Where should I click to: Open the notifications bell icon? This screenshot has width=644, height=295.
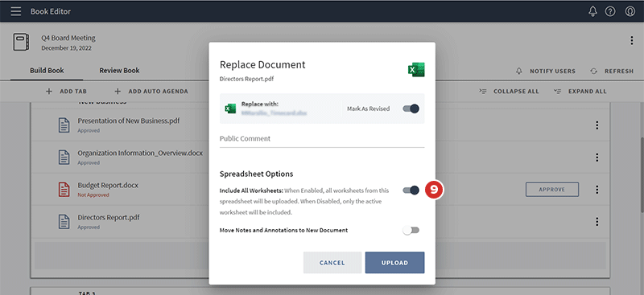click(592, 11)
